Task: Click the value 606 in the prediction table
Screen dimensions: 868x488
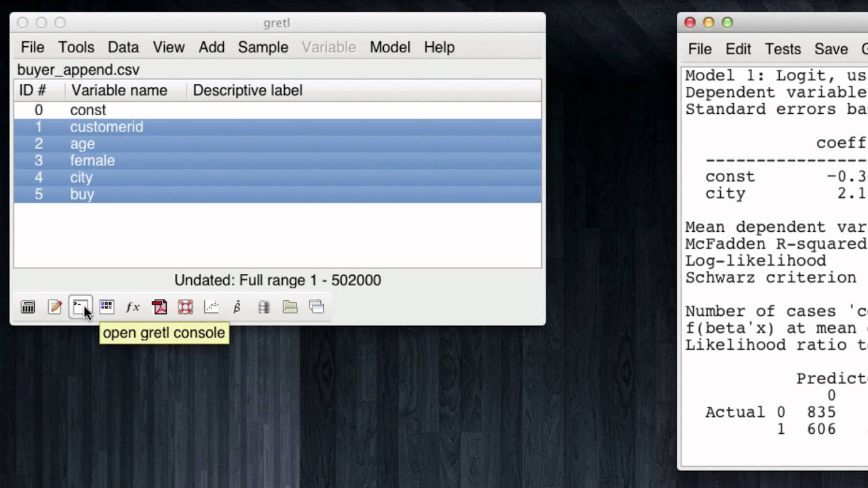Action: click(821, 429)
